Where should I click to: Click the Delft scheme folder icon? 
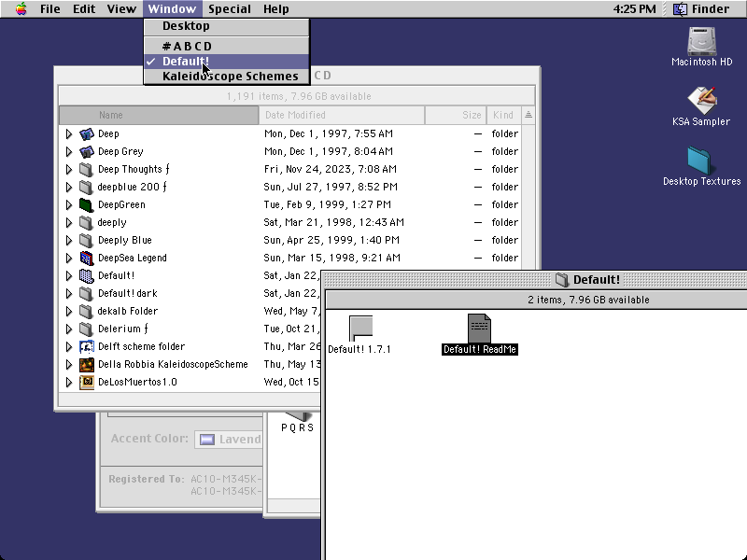pyautogui.click(x=86, y=346)
